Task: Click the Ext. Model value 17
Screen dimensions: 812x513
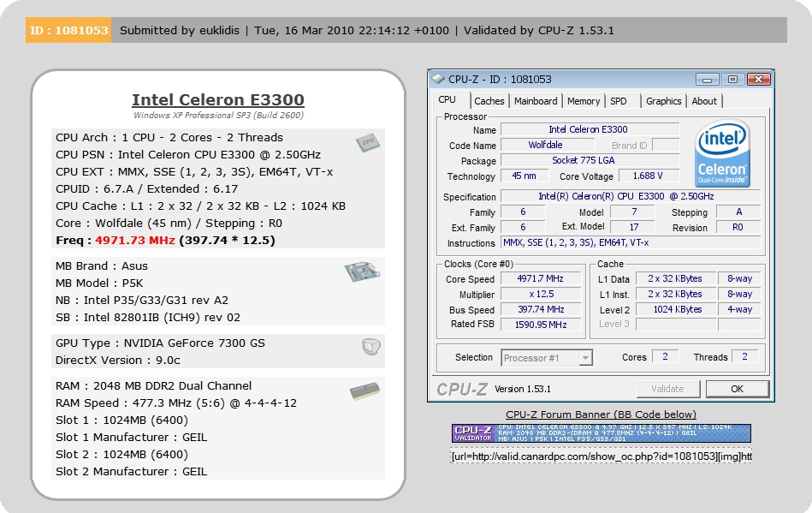Action: coord(633,227)
